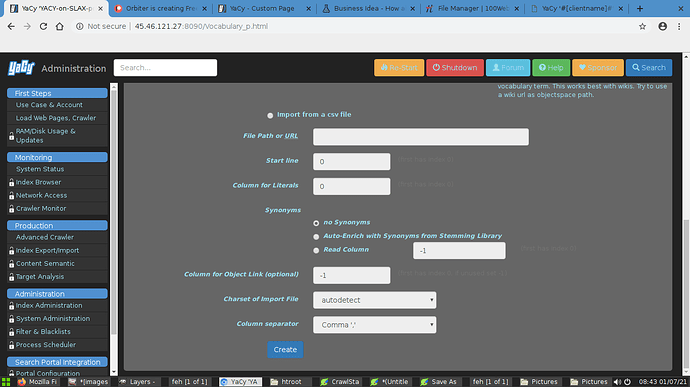The height and width of the screenshot is (387, 690).
Task: Switch to the YaCy - Custom Page tab
Action: 265,8
